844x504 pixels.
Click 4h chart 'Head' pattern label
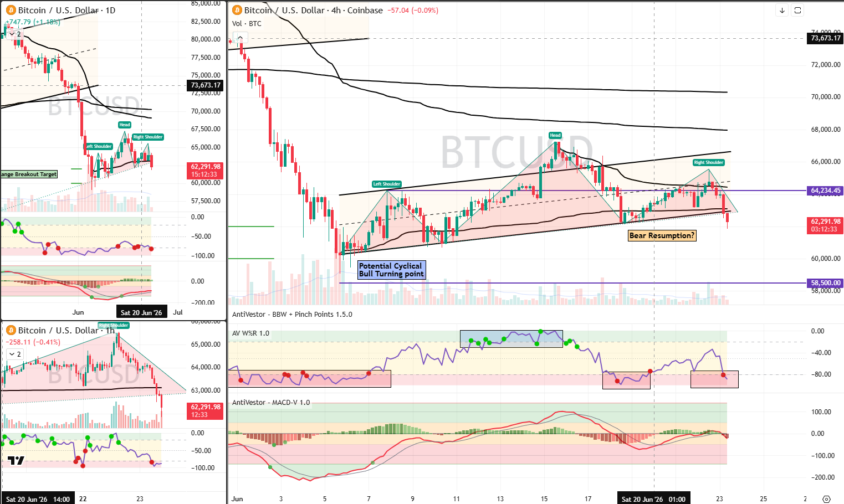click(x=555, y=135)
